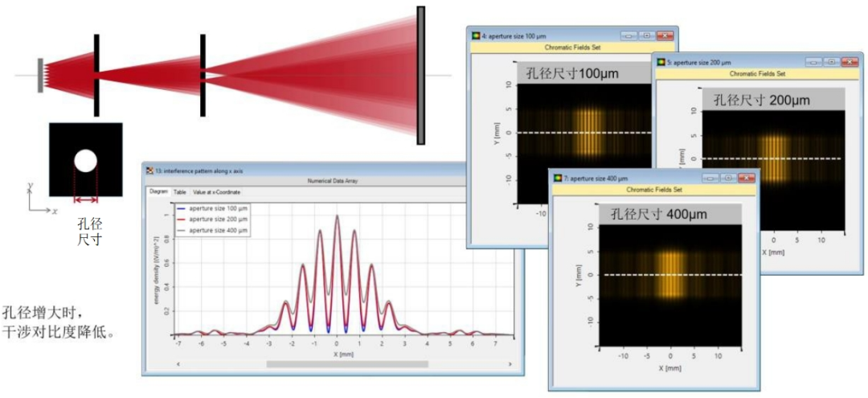
Task: Click legend text 'aperture size 400 µm'
Action: (x=218, y=230)
